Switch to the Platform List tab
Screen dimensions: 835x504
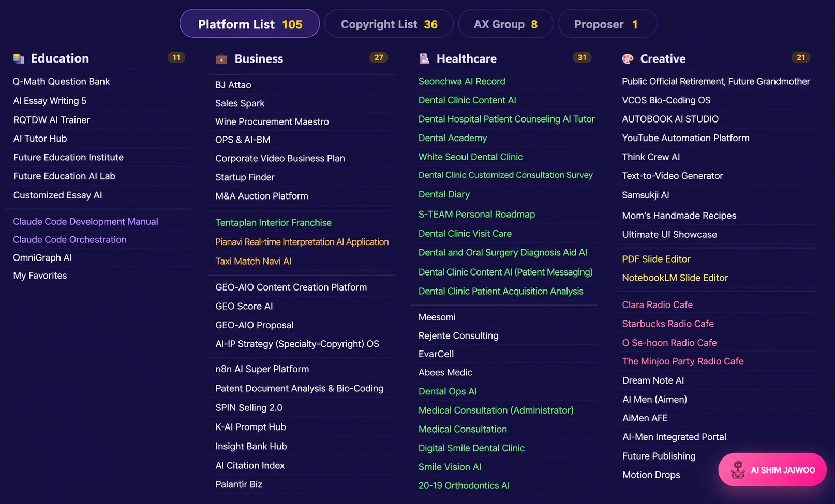point(250,24)
